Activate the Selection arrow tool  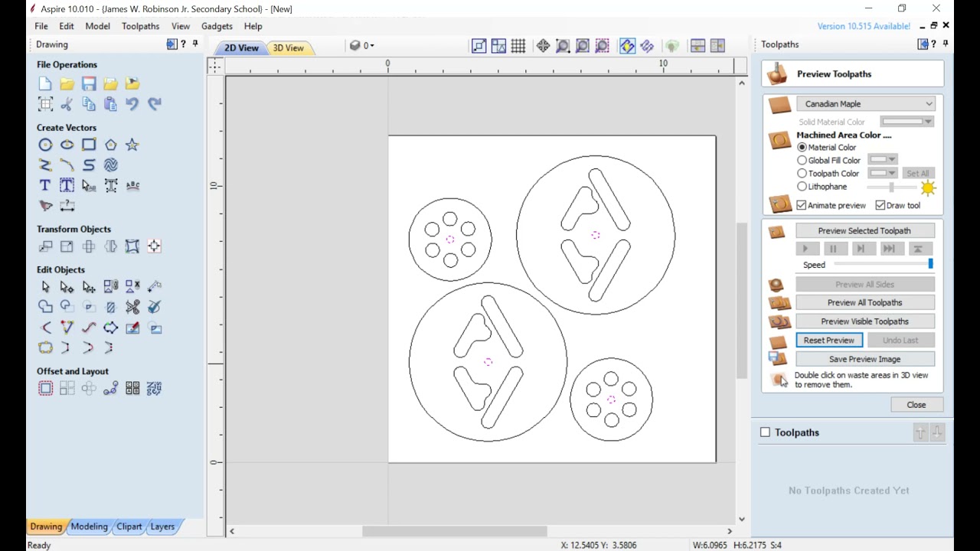tap(45, 287)
